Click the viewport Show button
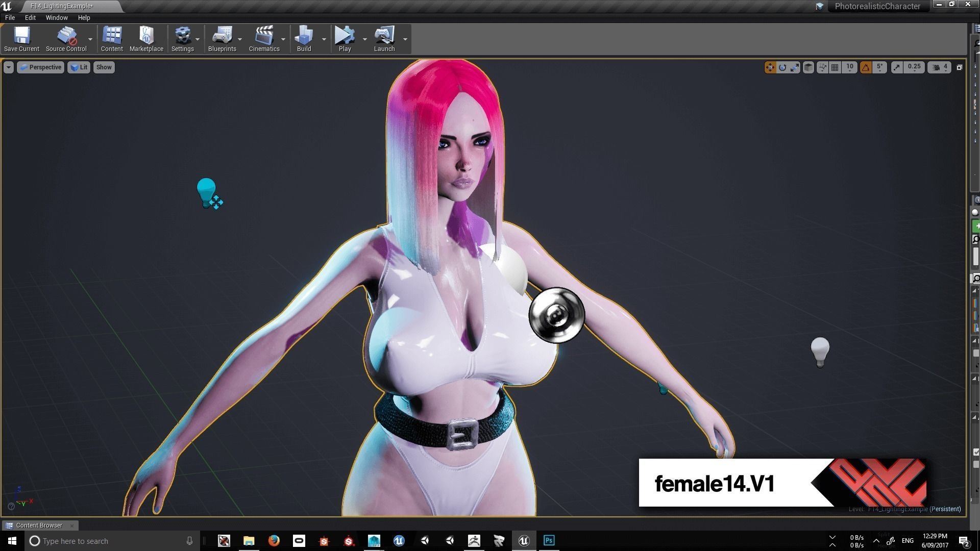980x551 pixels. point(104,67)
